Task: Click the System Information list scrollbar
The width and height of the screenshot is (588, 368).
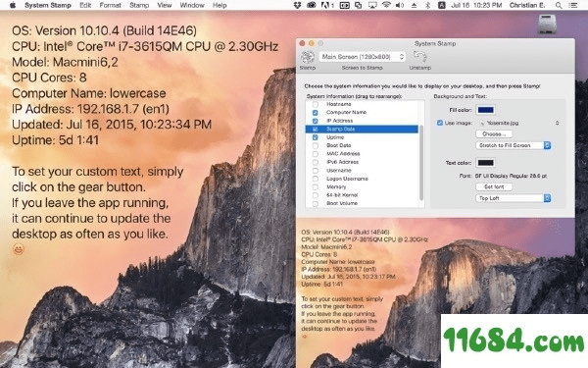Action: pos(421,162)
